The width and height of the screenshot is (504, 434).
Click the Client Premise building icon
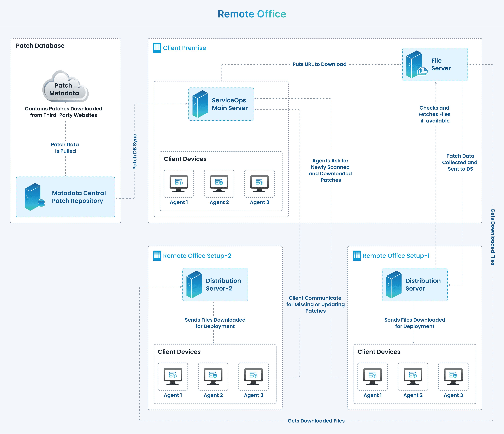point(157,48)
